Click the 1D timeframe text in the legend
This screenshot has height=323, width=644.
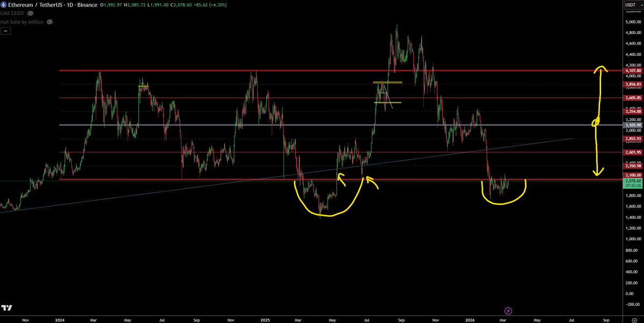tap(69, 5)
